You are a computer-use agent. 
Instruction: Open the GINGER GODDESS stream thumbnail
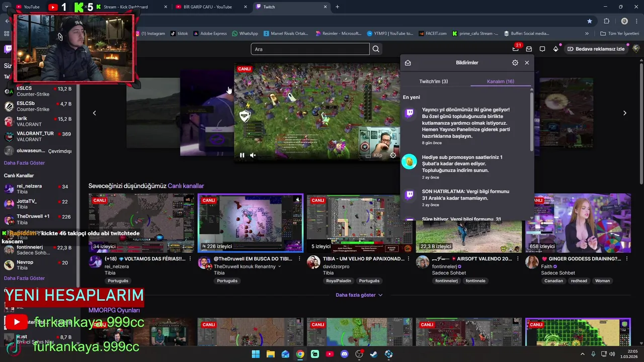coord(578,223)
